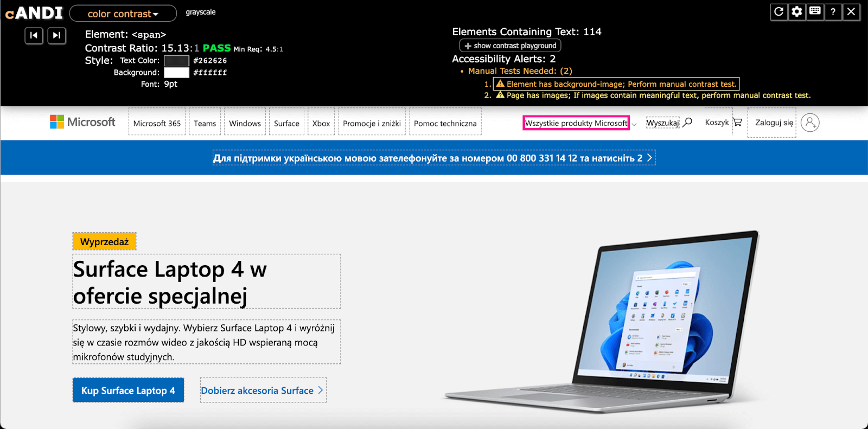Open Dobierz akcesoria Surface link
Screen dimensions: 868x429
click(263, 390)
